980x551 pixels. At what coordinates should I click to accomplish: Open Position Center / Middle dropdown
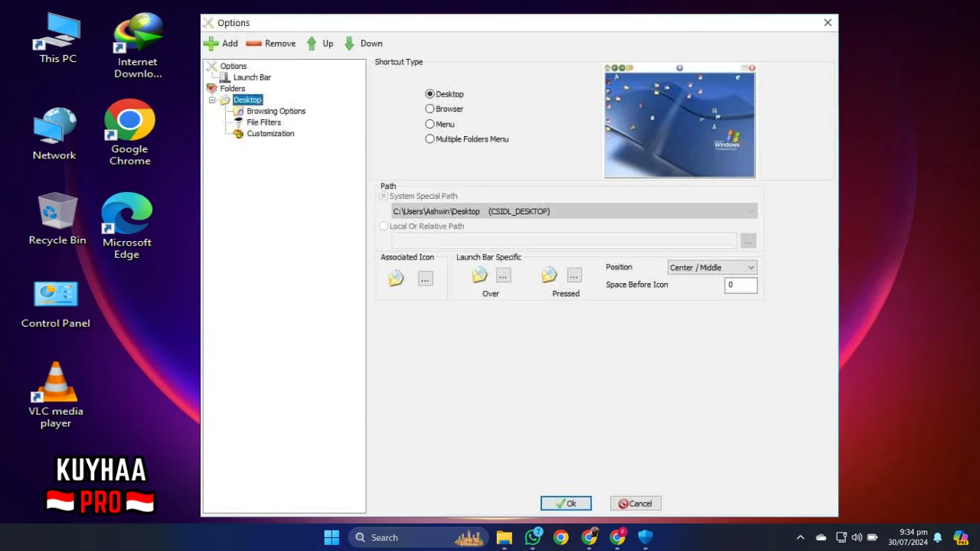pyautogui.click(x=712, y=268)
